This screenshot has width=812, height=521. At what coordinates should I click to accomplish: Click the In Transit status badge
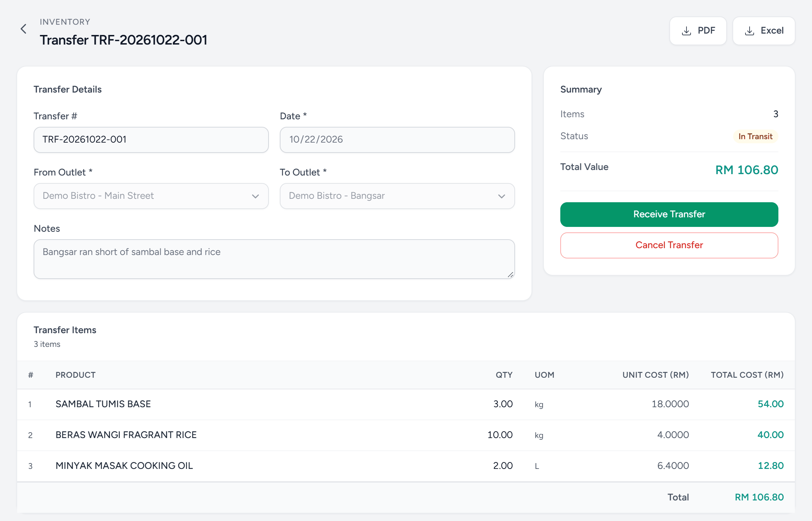click(x=755, y=136)
